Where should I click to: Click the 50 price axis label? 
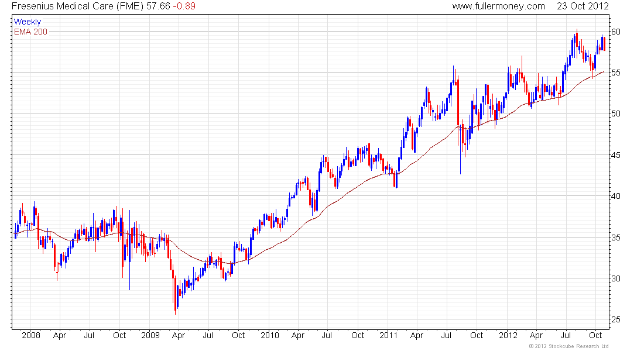tap(616, 113)
